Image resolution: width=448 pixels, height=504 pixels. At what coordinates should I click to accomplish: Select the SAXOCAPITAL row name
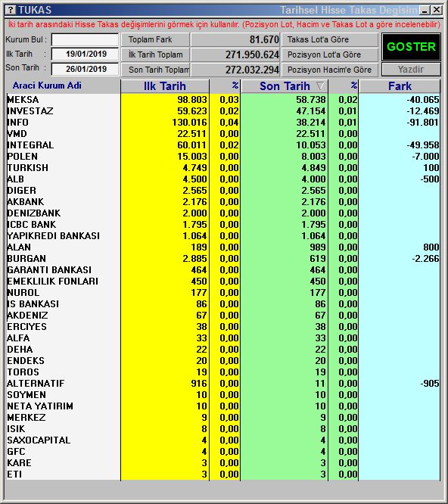pos(39,440)
